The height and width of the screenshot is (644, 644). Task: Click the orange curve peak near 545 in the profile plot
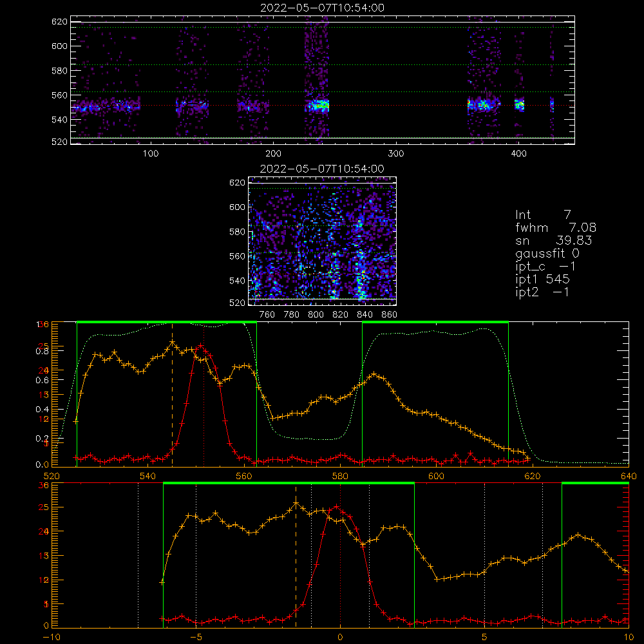tap(173, 342)
